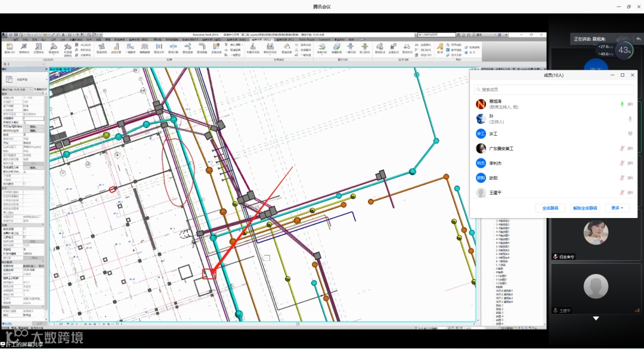
Task: Unmute 欧阳 microphone
Action: coord(622,178)
